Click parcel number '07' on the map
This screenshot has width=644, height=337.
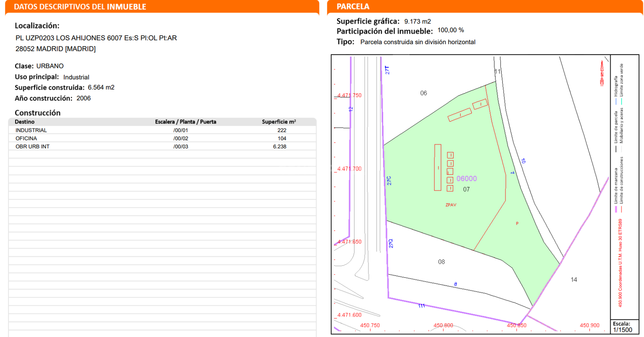[x=466, y=189]
